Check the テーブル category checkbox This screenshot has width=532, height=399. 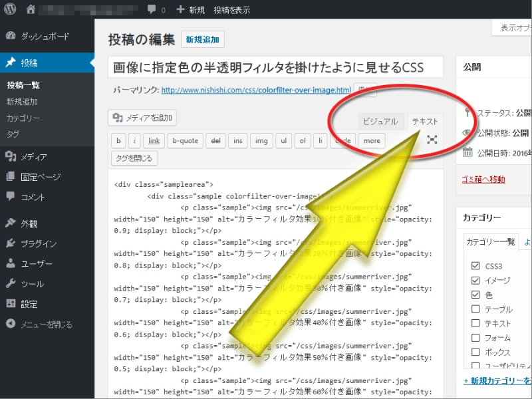click(x=475, y=309)
